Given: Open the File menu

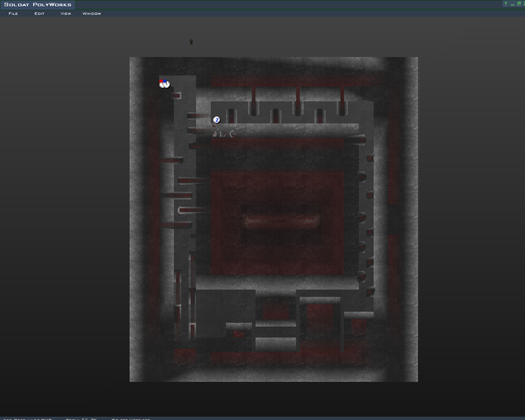Looking at the screenshot, I should (13, 13).
